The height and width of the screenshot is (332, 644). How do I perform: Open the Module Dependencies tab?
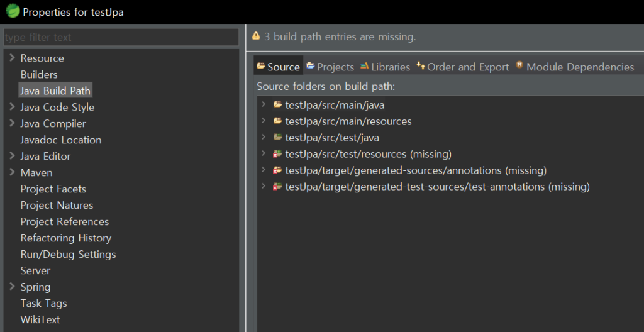point(575,67)
